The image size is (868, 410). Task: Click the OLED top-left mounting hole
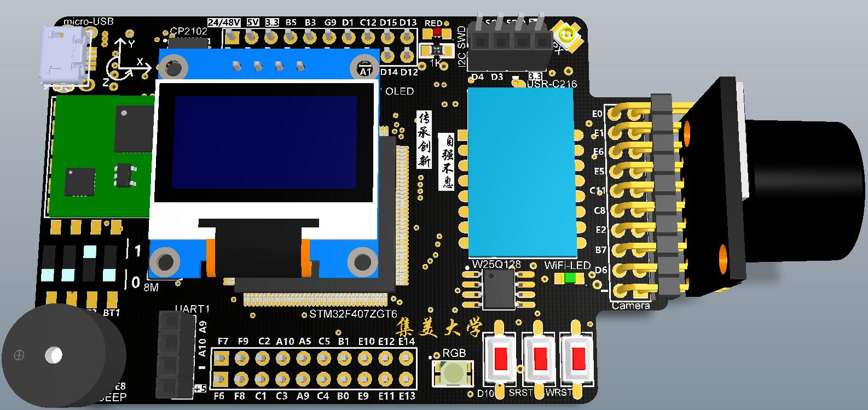pos(173,68)
